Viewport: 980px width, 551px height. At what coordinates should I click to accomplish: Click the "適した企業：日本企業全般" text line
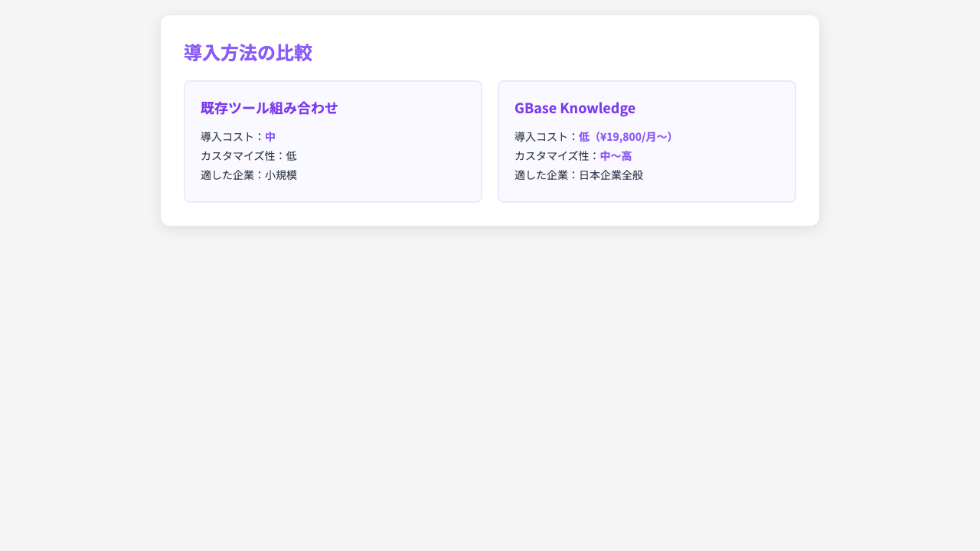click(578, 174)
